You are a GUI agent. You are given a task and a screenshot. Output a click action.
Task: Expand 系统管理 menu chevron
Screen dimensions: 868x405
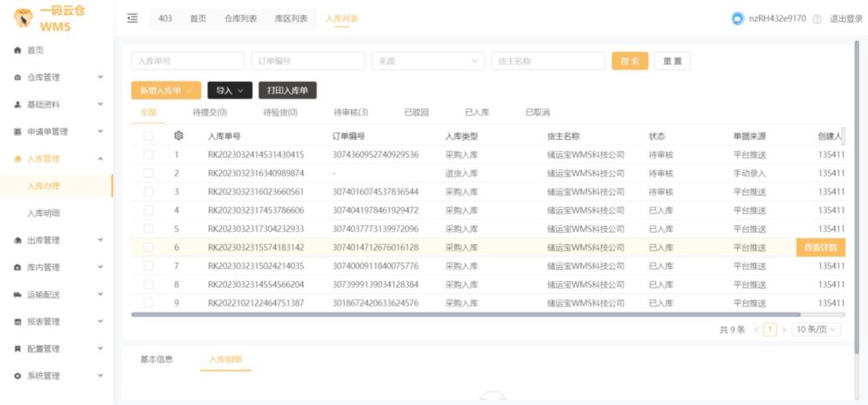coord(100,376)
